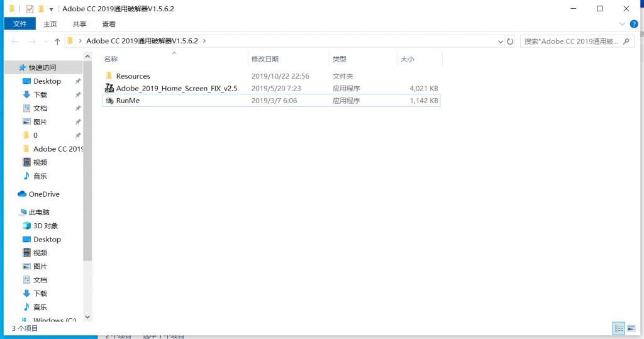Collapse the 快速访问 tree node
This screenshot has height=339, width=644.
(x=13, y=67)
